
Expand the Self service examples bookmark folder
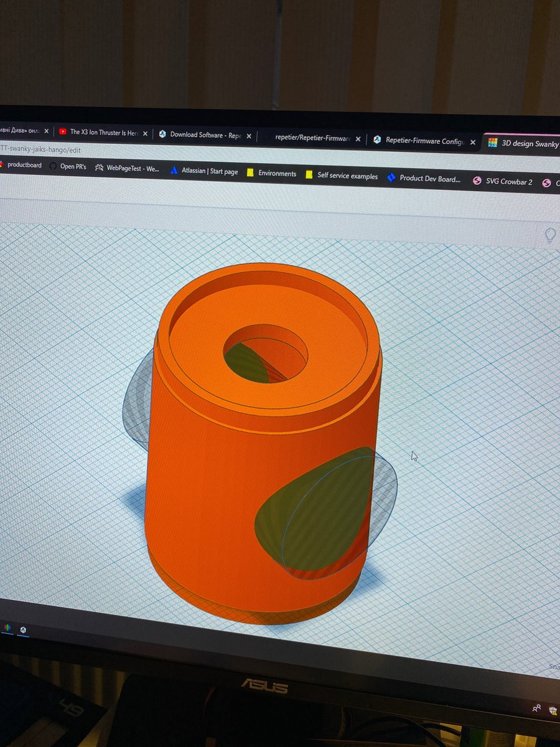[x=342, y=176]
